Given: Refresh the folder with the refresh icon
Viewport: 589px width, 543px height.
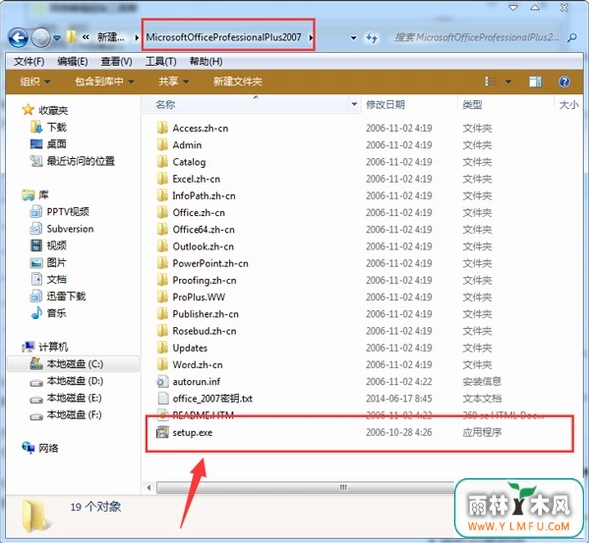Looking at the screenshot, I should 372,38.
